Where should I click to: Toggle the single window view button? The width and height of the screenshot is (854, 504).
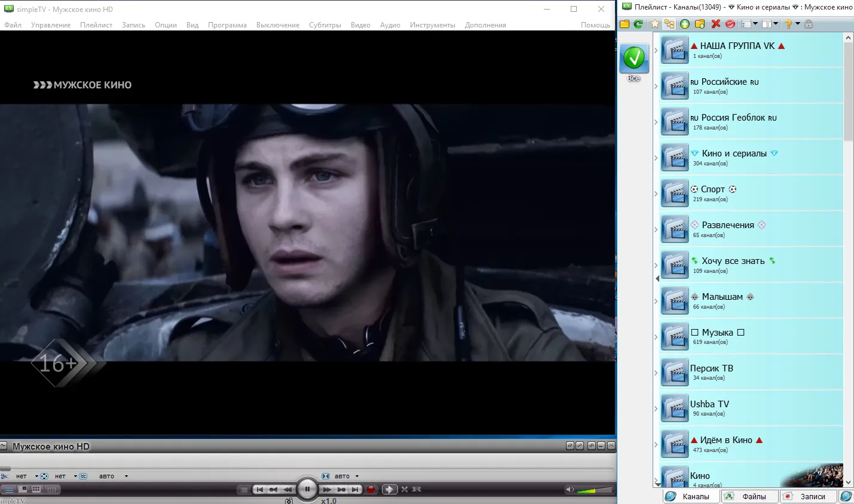tap(24, 490)
